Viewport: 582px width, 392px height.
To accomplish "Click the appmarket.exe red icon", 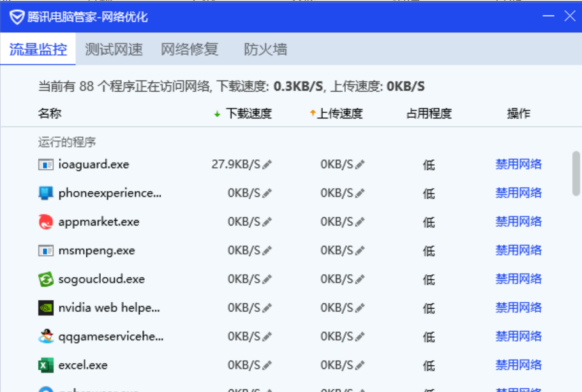I will 45,222.
